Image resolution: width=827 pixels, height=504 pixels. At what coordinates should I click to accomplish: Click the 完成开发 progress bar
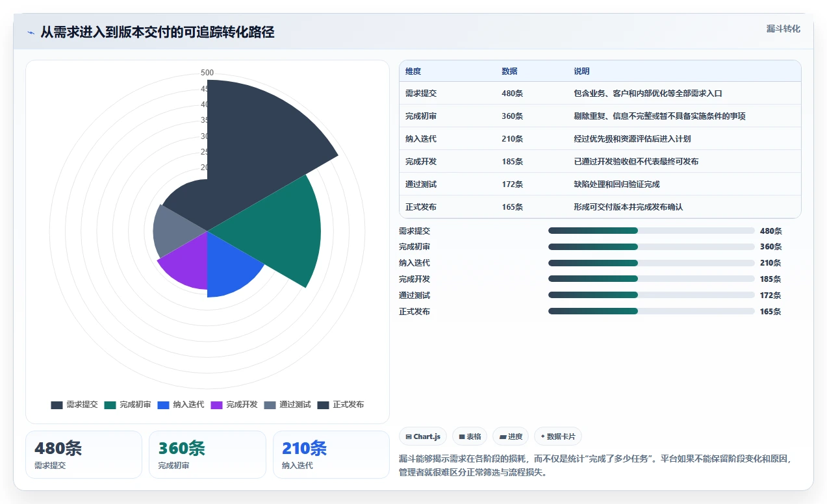(652, 279)
